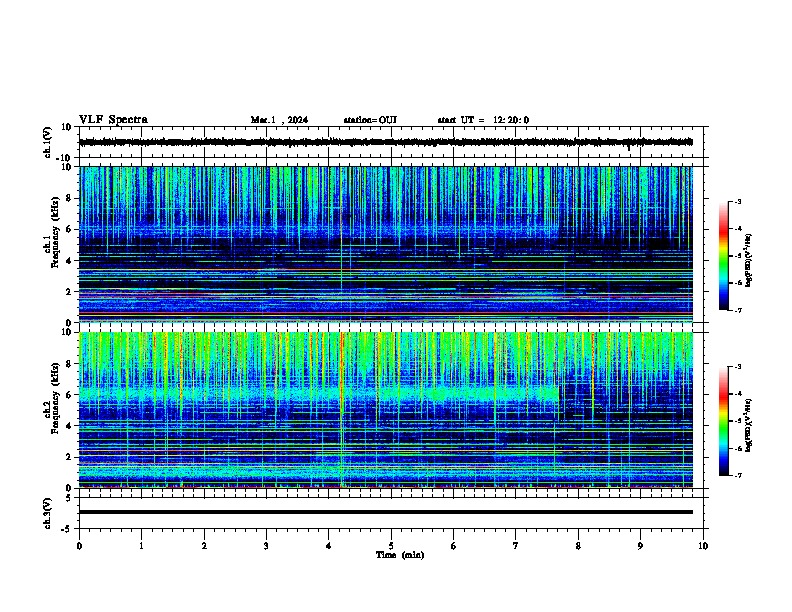Click the "ch.3(V)" axis label
Screen dimensions: 792x612
(x=48, y=513)
